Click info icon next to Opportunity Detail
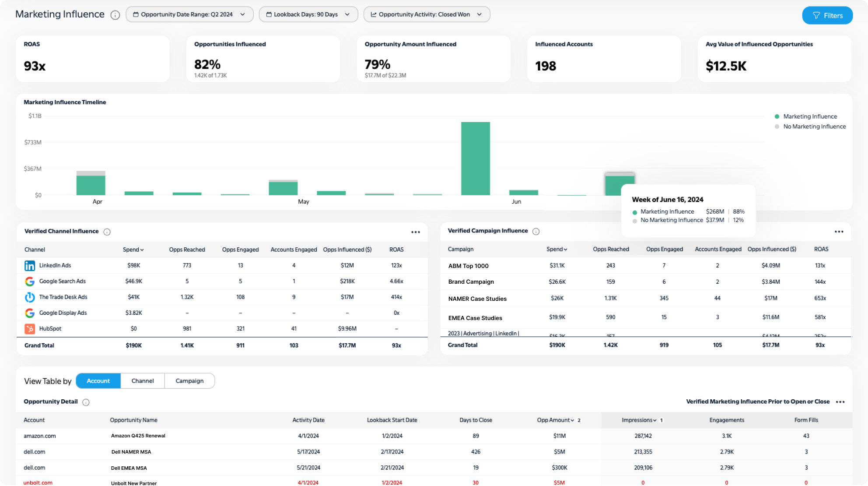 click(86, 402)
